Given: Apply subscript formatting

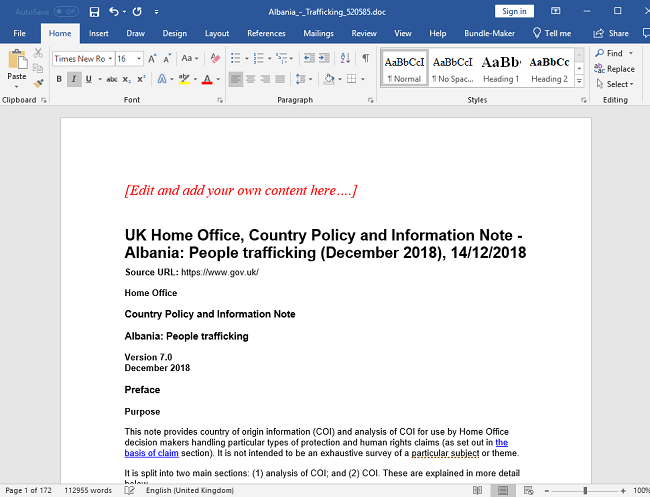Looking at the screenshot, I should point(127,79).
